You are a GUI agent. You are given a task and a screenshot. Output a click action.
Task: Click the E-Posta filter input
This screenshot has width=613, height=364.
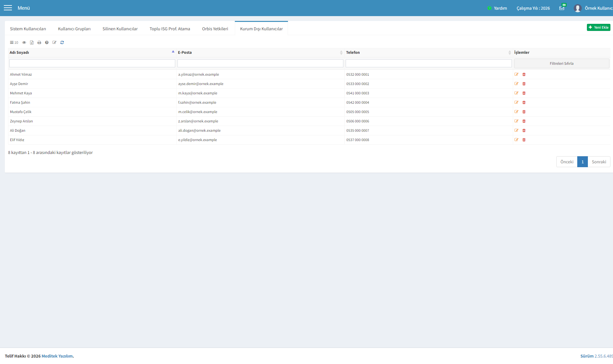[260, 63]
